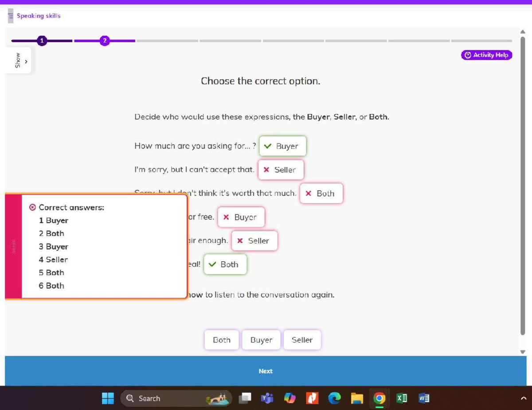
Task: Click the activity's vertical scrollbar track
Action: [x=523, y=186]
